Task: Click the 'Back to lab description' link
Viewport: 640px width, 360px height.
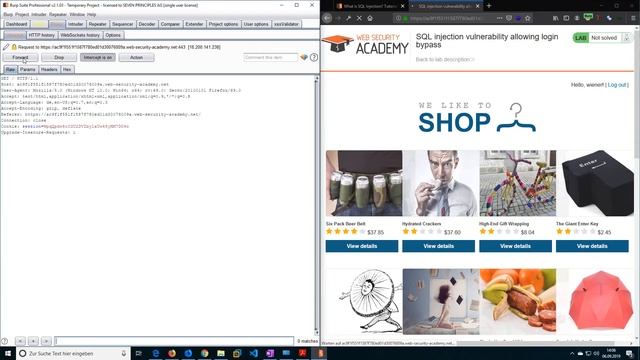Action: point(445,60)
